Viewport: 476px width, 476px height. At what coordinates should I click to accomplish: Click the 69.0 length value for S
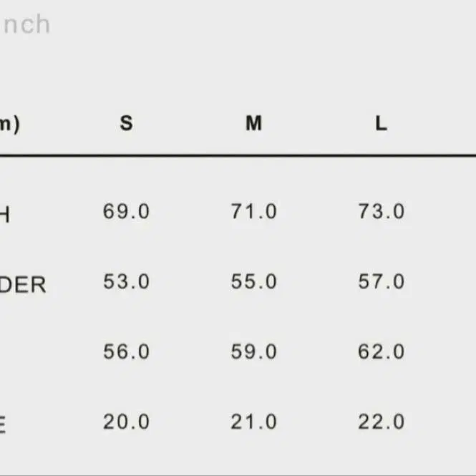click(126, 211)
